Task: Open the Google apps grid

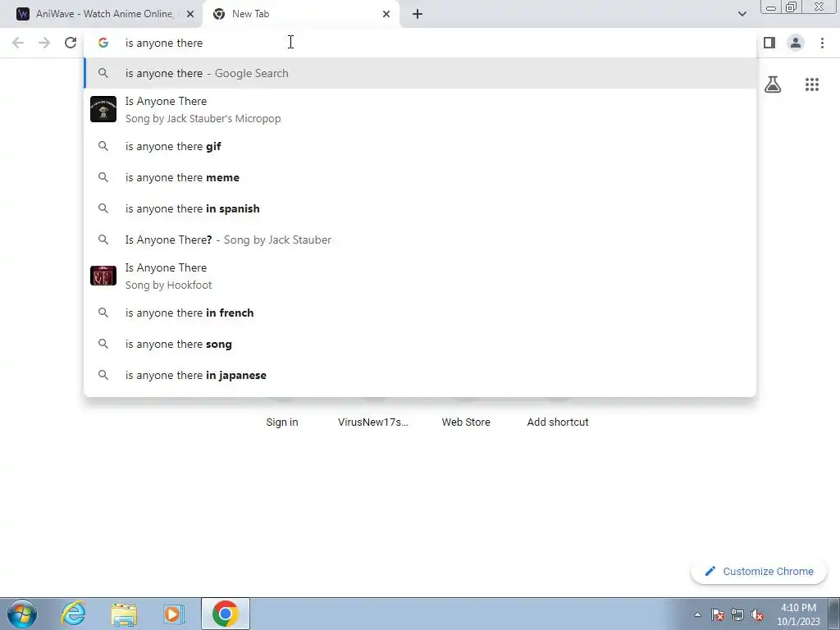Action: pos(812,84)
